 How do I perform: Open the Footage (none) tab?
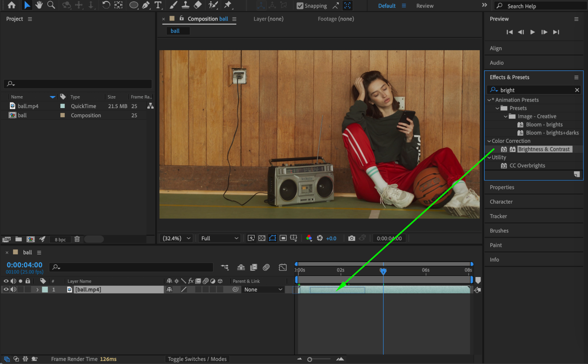(336, 19)
